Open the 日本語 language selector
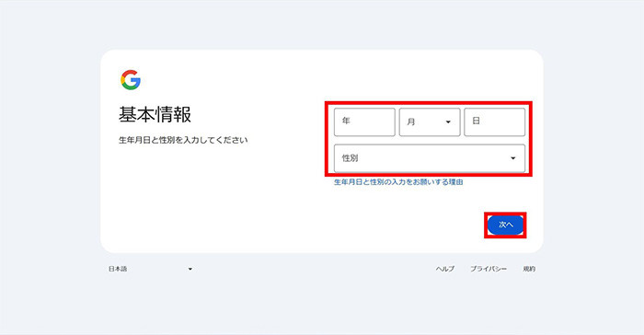The image size is (644, 335). pyautogui.click(x=150, y=269)
